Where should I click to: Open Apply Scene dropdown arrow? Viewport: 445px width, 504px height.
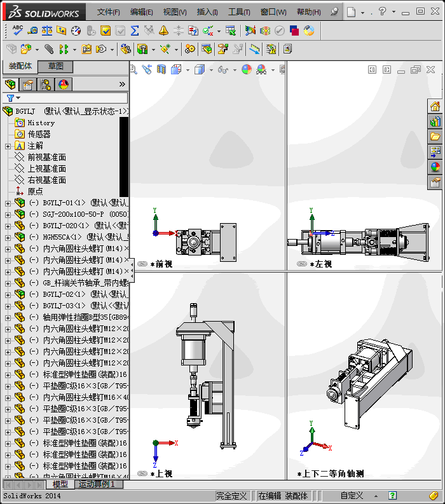[x=273, y=70]
